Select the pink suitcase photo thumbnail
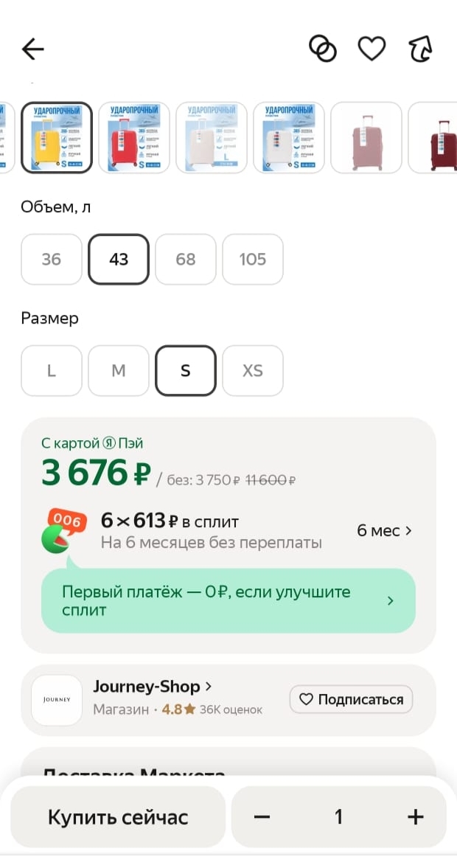457x868 pixels. tap(366, 138)
